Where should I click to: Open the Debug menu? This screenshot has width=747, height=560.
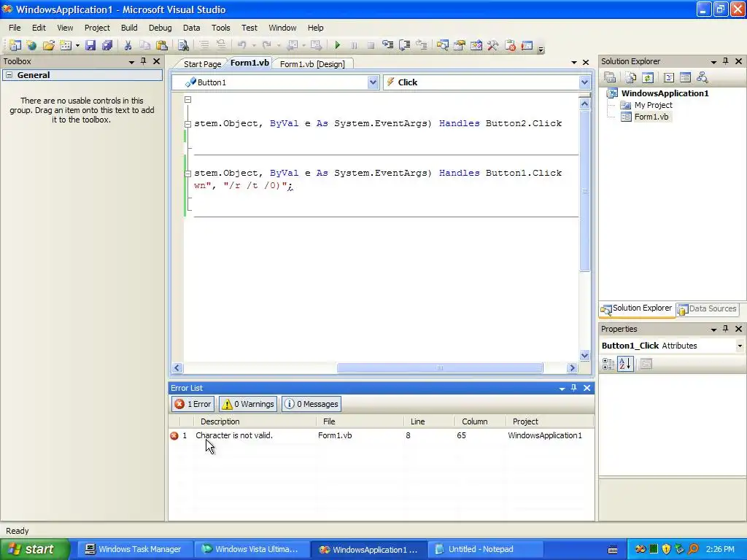[160, 28]
